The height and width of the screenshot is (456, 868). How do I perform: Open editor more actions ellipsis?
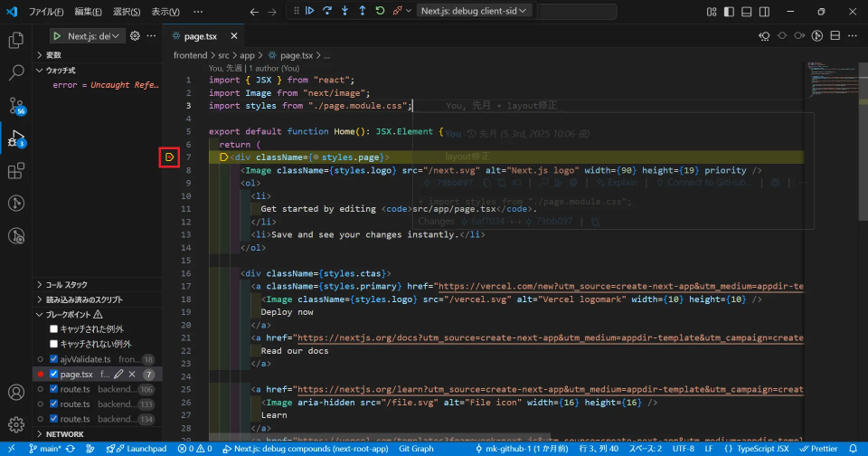click(x=853, y=36)
